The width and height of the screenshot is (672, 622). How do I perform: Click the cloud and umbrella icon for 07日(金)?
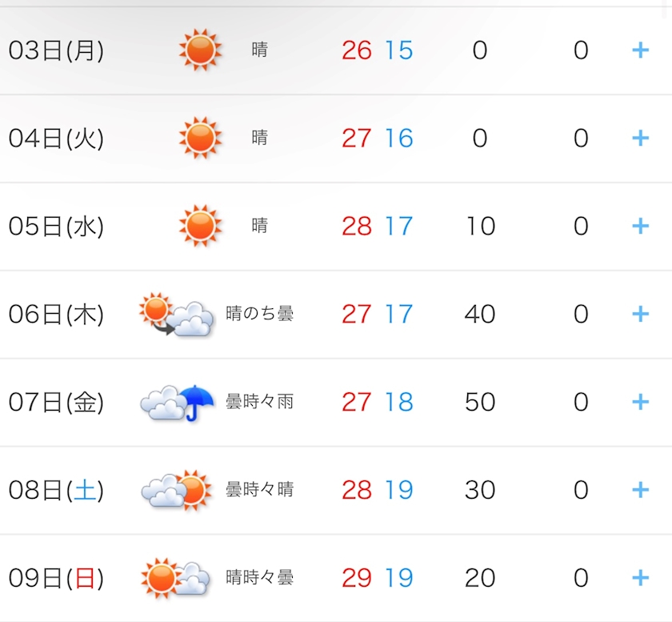pos(177,403)
